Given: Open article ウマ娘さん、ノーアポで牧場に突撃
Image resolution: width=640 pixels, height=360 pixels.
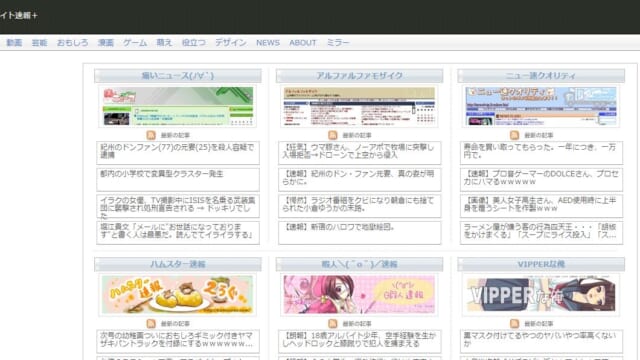Looking at the screenshot, I should click(x=360, y=153).
